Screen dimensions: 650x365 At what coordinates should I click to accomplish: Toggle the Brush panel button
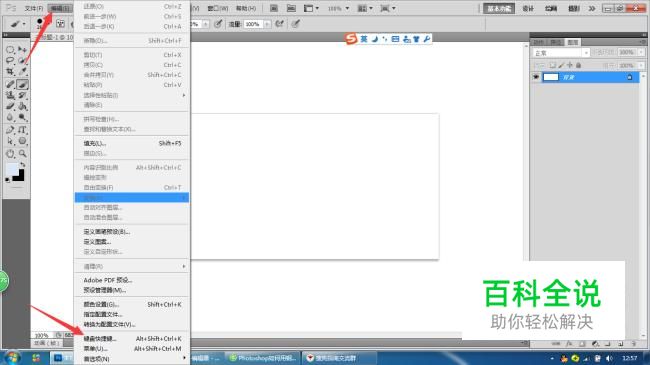61,24
